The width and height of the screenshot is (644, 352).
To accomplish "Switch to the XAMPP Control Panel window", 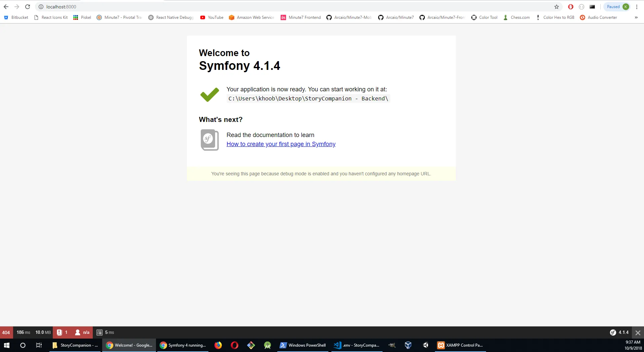I will pos(460,345).
